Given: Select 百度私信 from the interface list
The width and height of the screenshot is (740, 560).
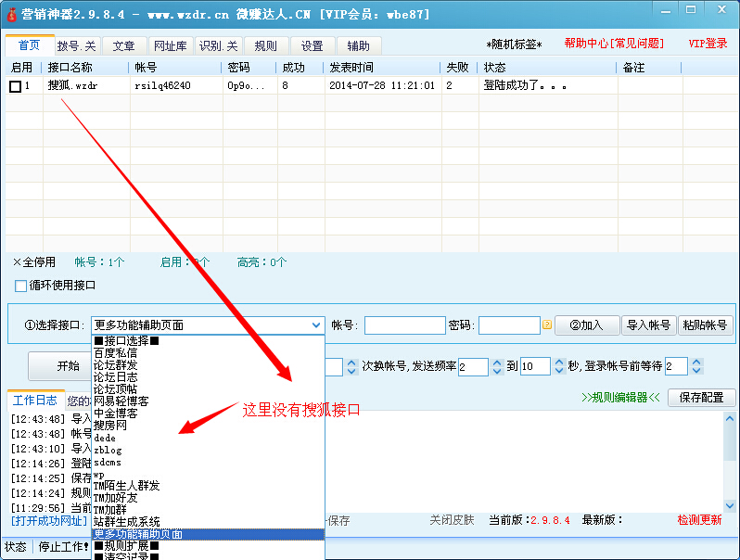Looking at the screenshot, I should tap(115, 353).
